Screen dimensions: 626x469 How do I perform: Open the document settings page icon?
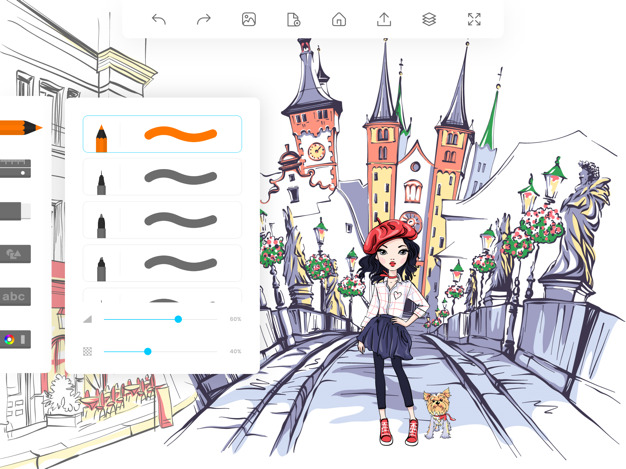pos(294,20)
